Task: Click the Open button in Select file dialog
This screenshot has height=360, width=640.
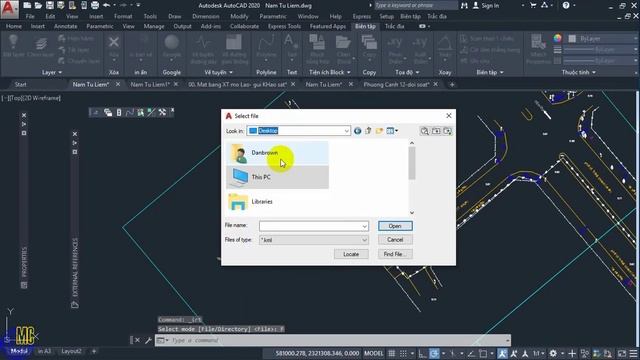Action: point(395,226)
